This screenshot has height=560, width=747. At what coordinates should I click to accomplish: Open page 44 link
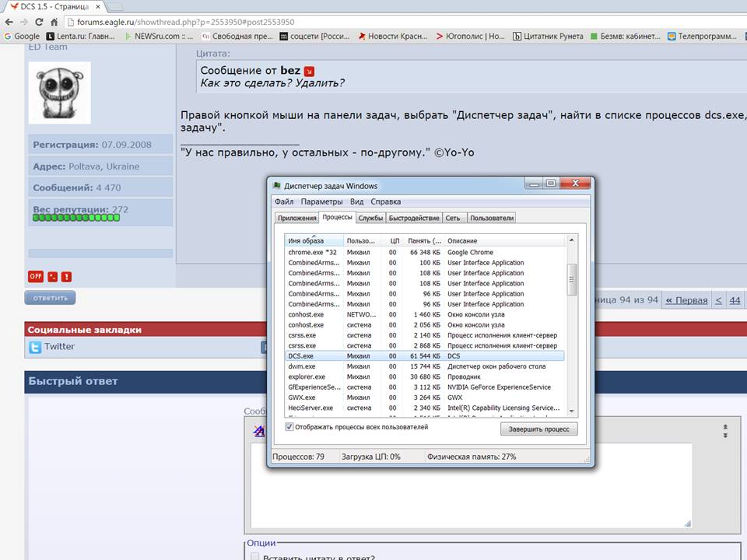pyautogui.click(x=735, y=300)
